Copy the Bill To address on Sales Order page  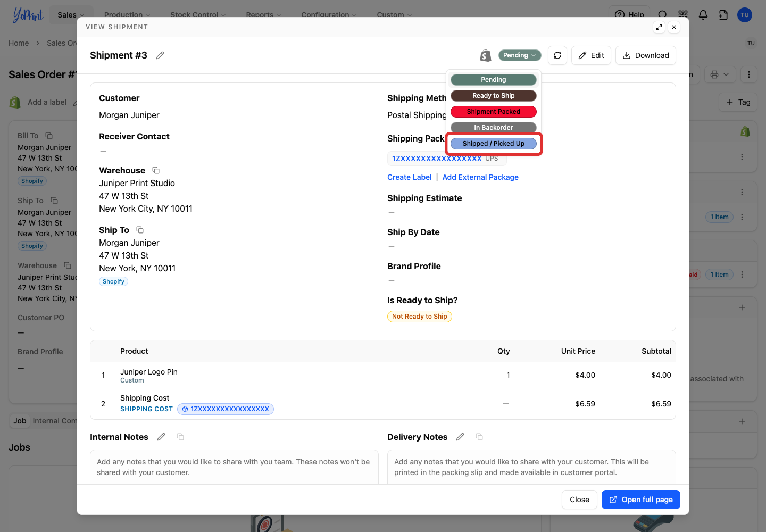[49, 136]
